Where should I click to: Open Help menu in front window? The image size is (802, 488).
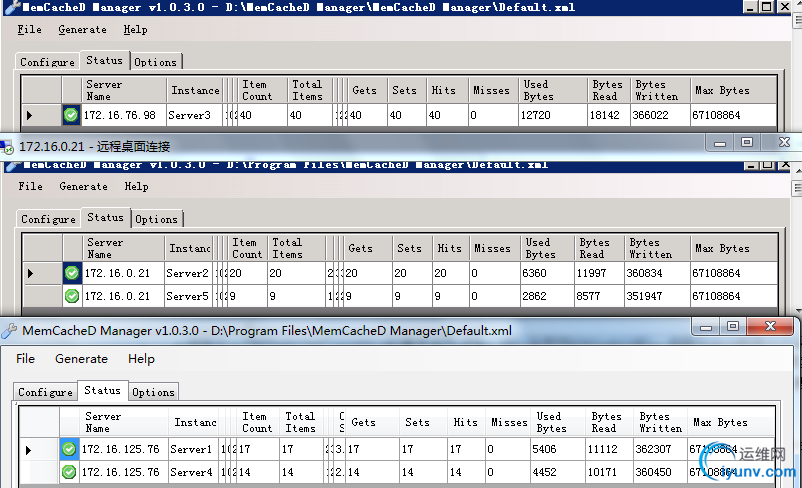141,359
